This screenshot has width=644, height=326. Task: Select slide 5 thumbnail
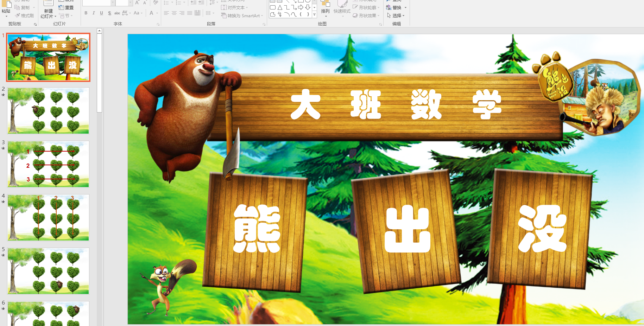(49, 271)
